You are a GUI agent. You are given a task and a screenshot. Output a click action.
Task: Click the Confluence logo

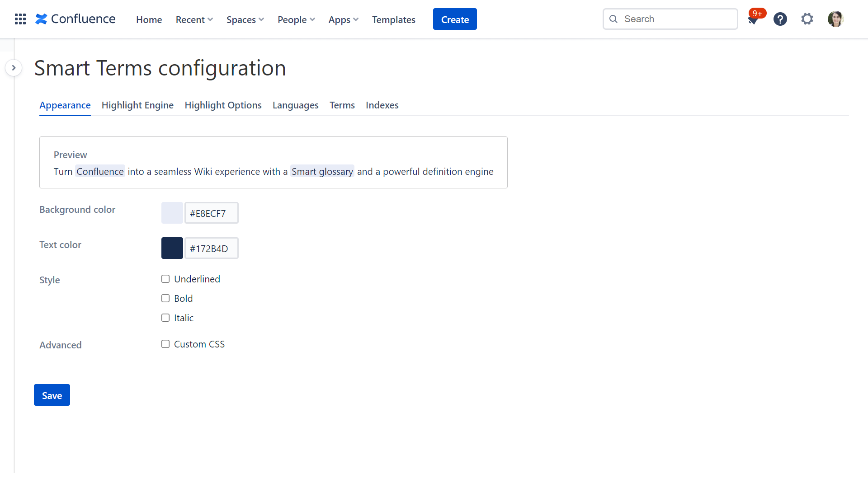[x=75, y=19]
